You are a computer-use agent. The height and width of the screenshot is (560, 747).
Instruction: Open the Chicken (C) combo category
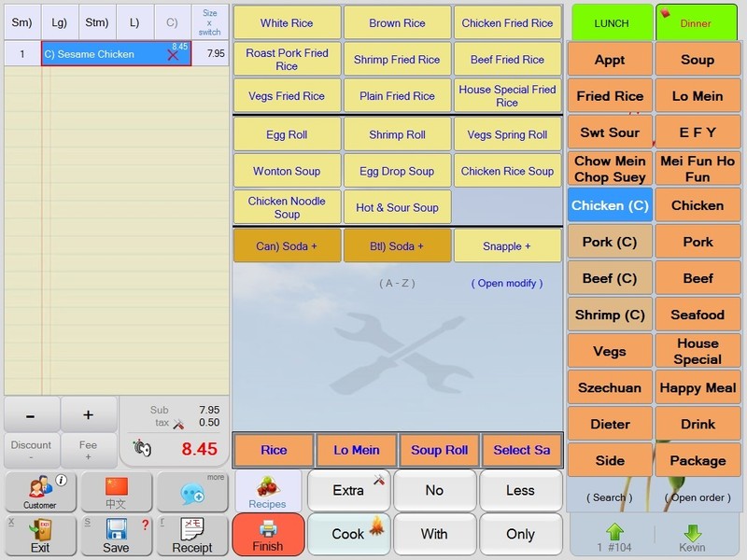[x=610, y=205]
